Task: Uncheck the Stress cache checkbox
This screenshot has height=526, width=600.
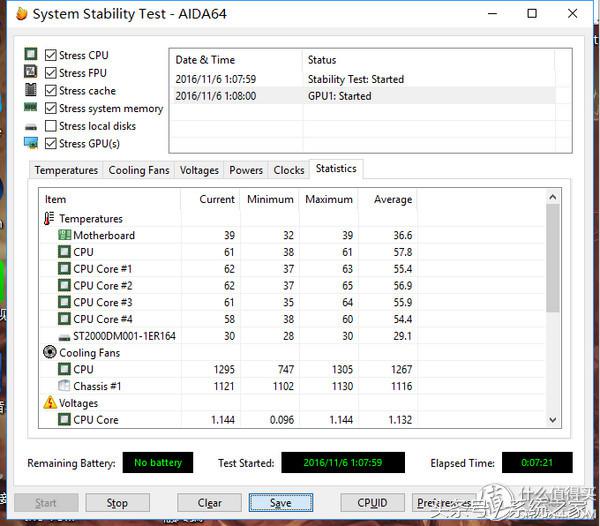Action: click(x=51, y=91)
